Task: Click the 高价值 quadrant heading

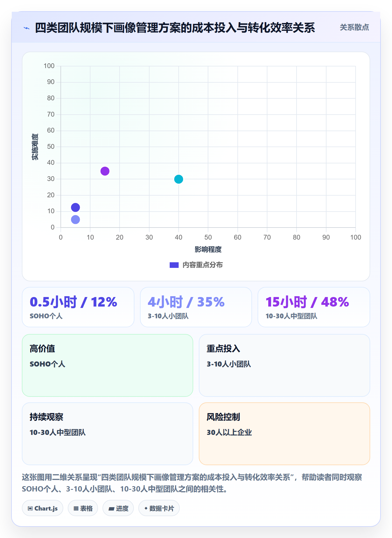Action: coord(42,349)
